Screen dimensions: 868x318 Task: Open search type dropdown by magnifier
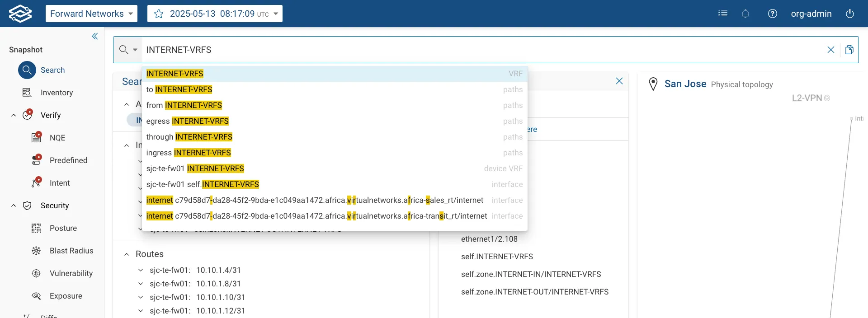[x=128, y=50]
